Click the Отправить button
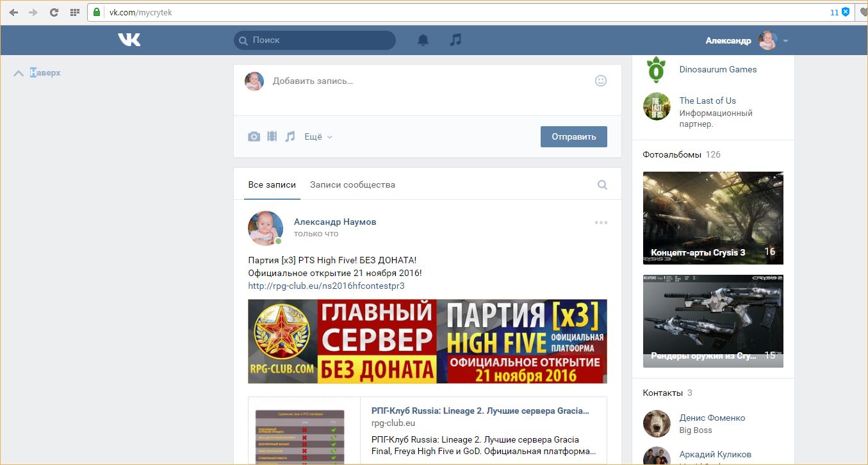868x465 pixels. pos(574,136)
